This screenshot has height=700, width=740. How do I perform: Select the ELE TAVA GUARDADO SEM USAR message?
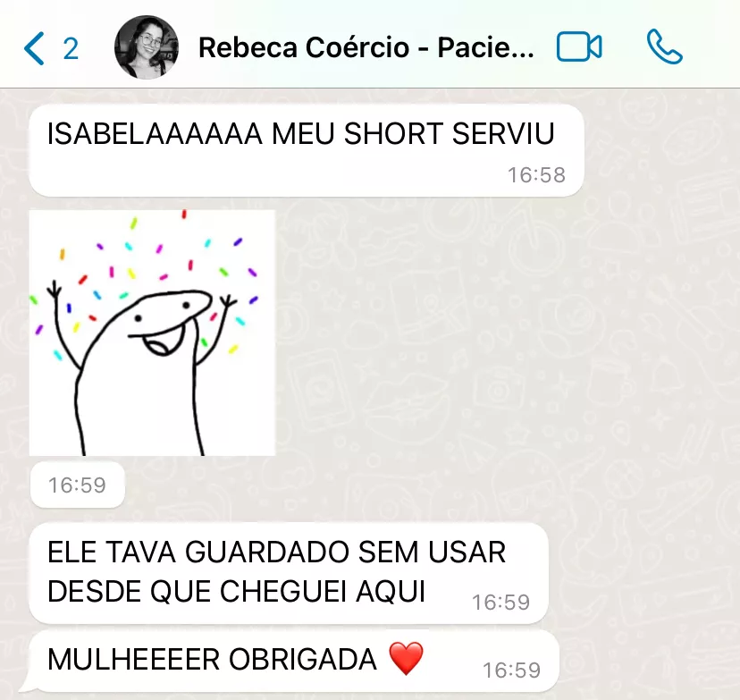(289, 573)
